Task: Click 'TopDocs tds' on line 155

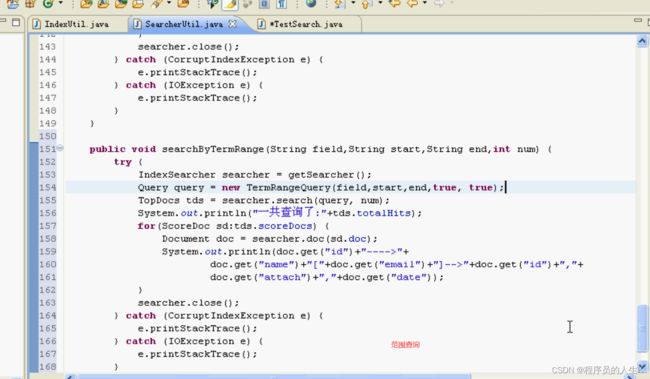Action: pyautogui.click(x=171, y=201)
